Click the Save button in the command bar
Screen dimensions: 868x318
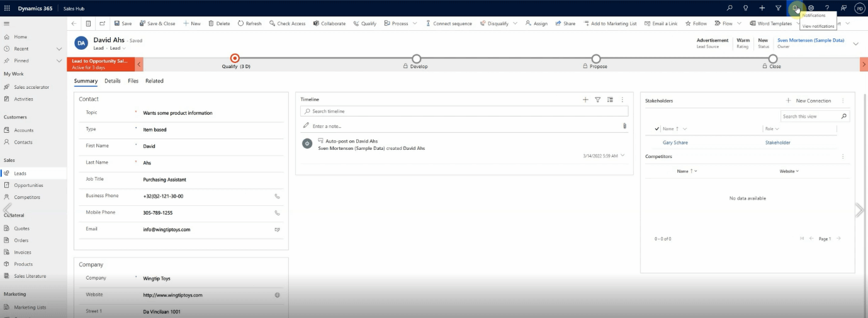pyautogui.click(x=123, y=23)
